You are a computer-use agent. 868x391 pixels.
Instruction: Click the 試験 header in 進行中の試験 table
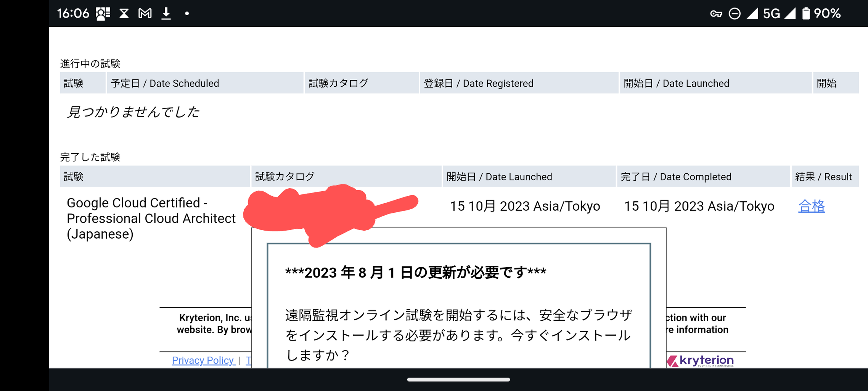click(x=83, y=83)
